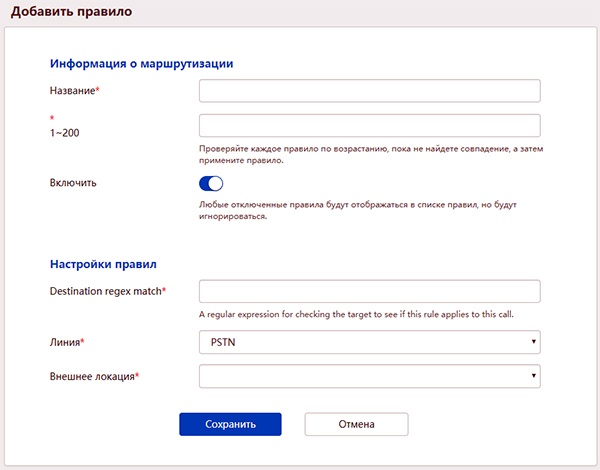Image resolution: width=600 pixels, height=470 pixels.
Task: Click the Destination regex match input
Action: 370,291
